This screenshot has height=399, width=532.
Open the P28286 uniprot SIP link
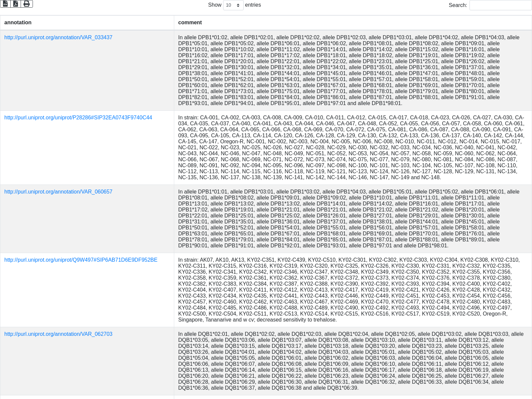[x=78, y=118]
